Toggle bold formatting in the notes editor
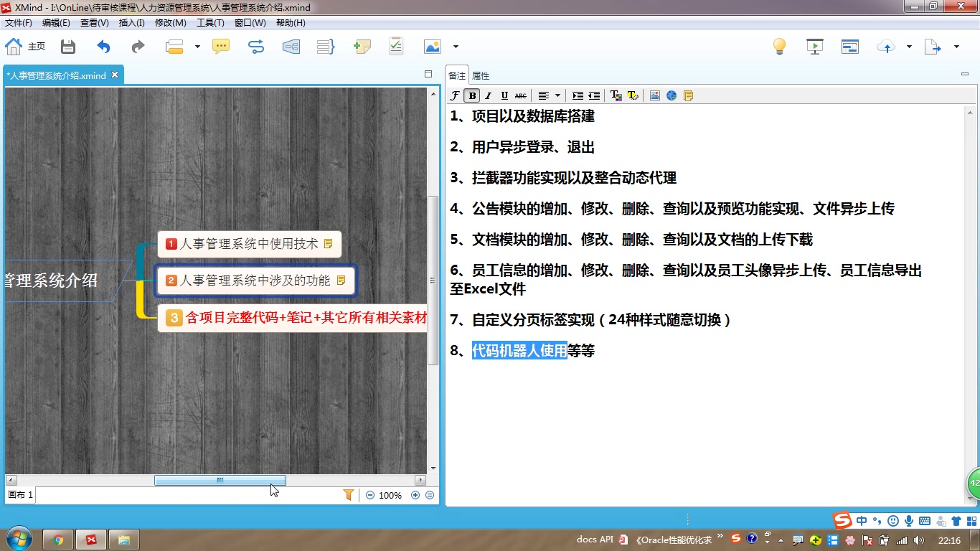Viewport: 980px width, 551px height. [472, 95]
